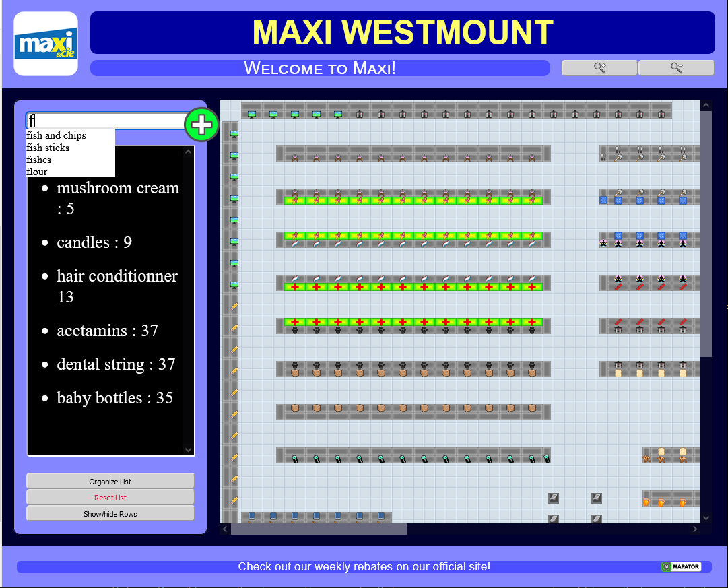The image size is (728, 588).
Task: Click map vertical scrollbar down arrow
Action: [x=706, y=518]
